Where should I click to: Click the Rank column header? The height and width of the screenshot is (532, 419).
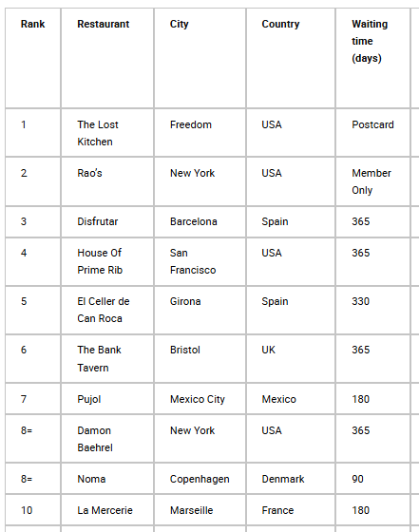(33, 24)
